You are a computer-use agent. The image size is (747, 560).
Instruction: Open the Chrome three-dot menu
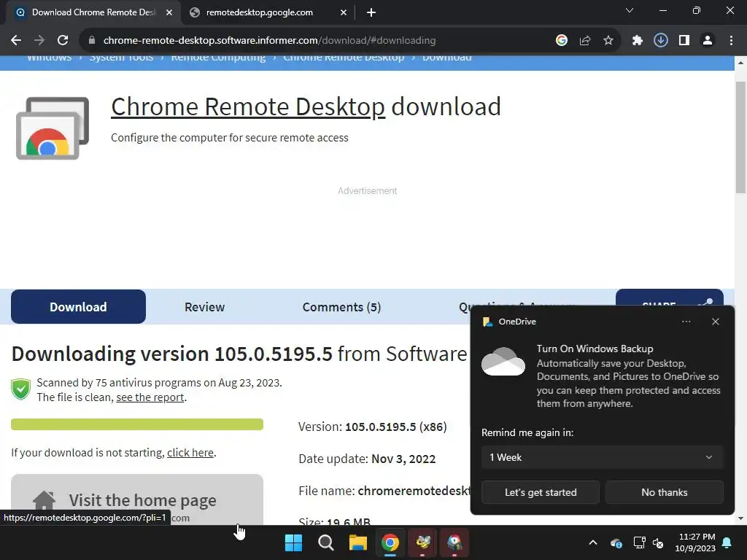pyautogui.click(x=731, y=41)
